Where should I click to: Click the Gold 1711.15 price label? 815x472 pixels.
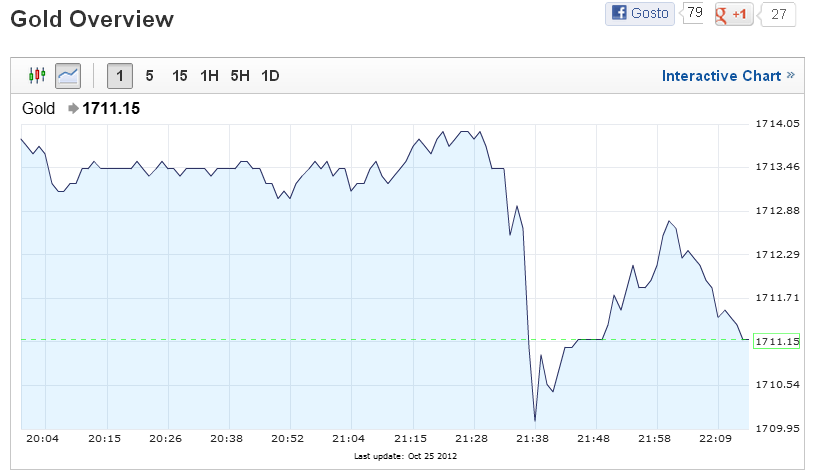81,108
